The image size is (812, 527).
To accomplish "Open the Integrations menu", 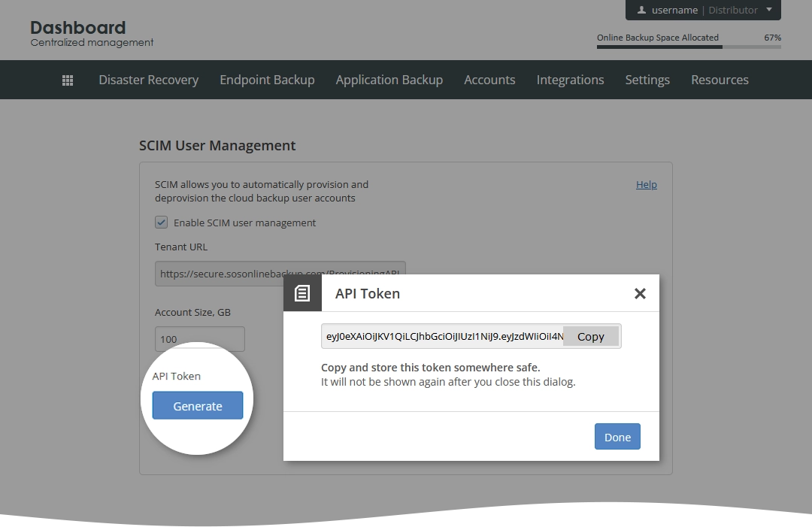I will pyautogui.click(x=570, y=80).
